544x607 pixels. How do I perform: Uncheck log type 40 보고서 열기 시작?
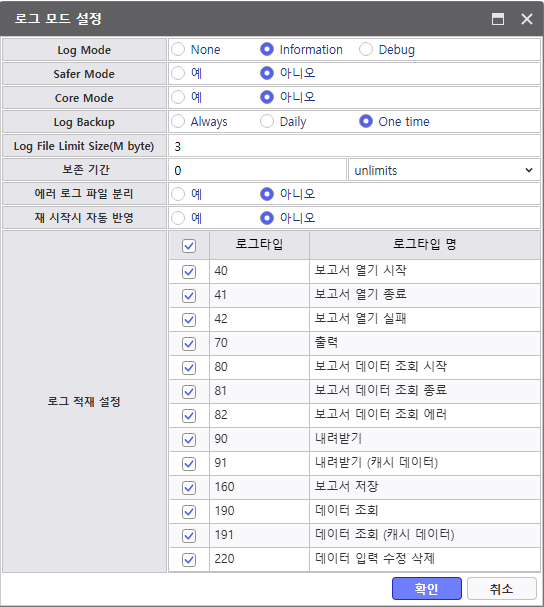coord(189,272)
